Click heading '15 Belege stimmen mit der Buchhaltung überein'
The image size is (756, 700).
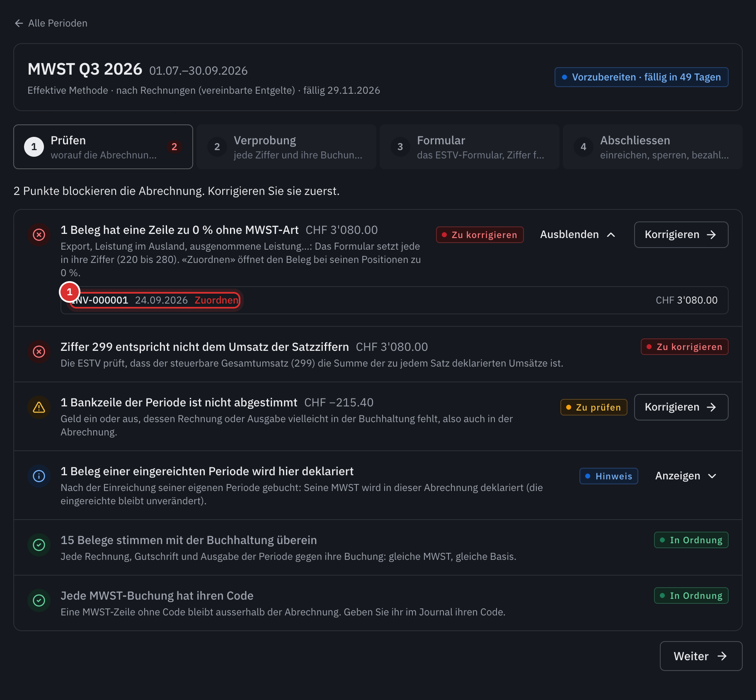pos(189,540)
